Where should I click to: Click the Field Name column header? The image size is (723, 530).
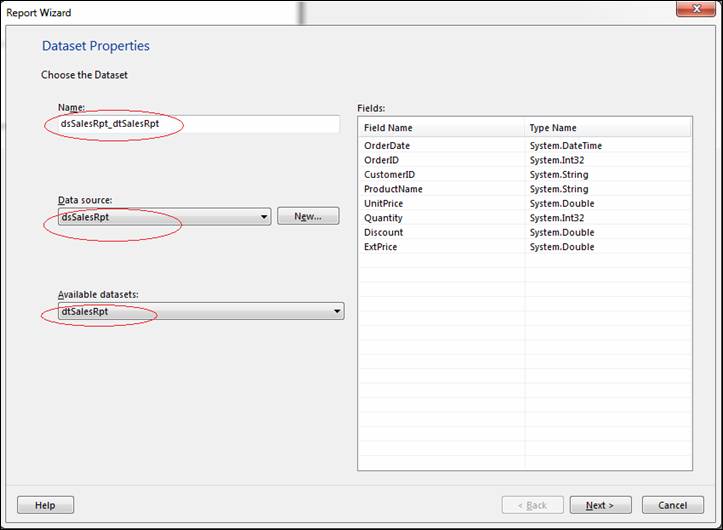tap(442, 128)
